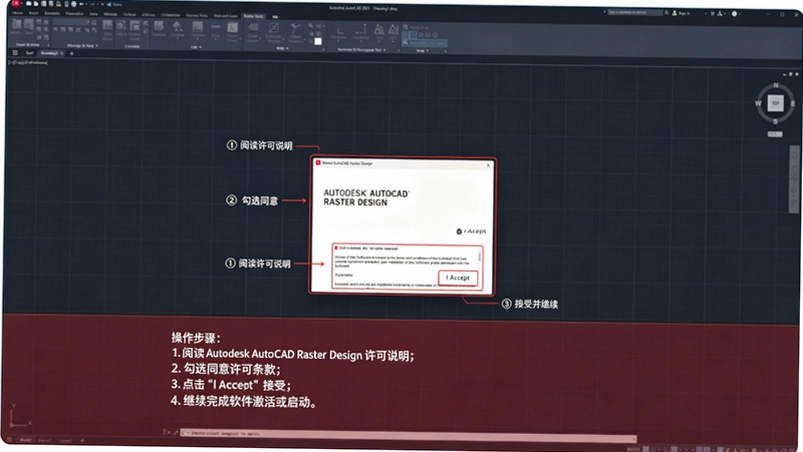Click the Sign In button
The image size is (803, 452).
point(682,13)
